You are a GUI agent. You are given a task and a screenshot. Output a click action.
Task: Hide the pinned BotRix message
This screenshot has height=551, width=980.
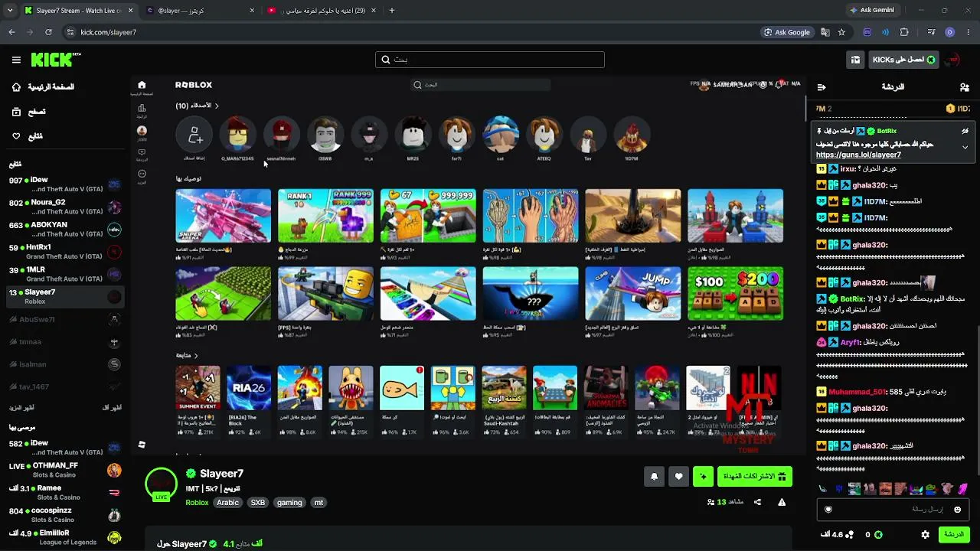point(965,131)
